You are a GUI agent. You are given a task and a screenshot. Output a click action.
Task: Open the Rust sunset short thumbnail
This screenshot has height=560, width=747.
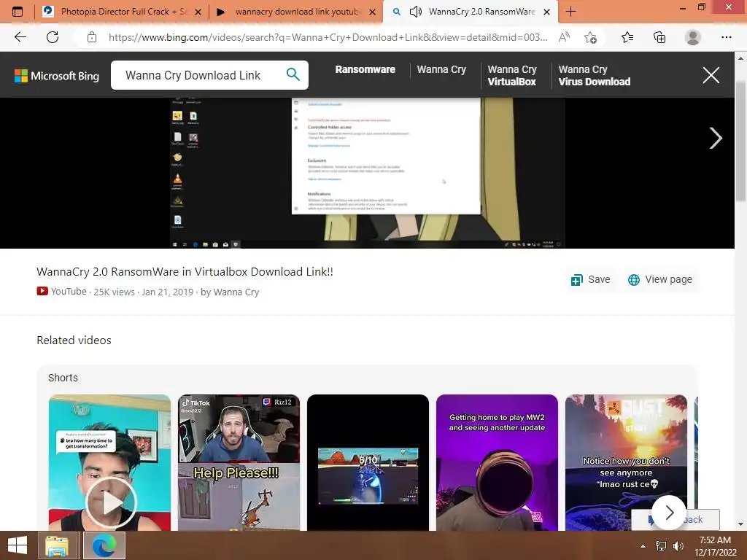coord(626,462)
